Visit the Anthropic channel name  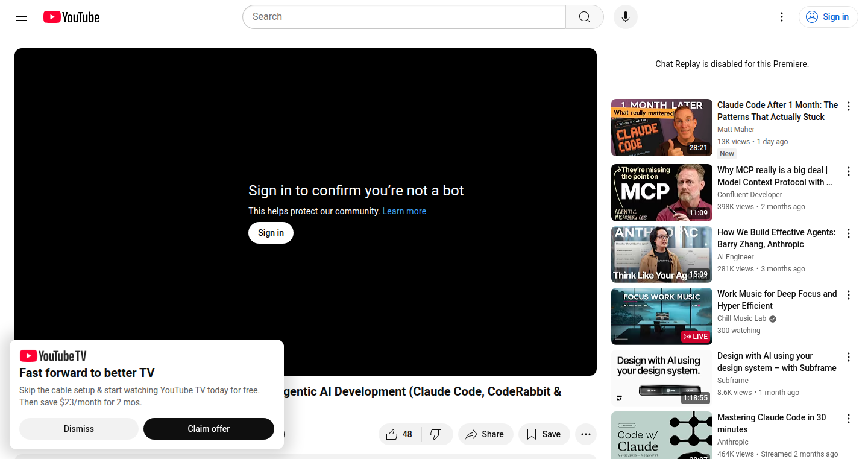[732, 442]
